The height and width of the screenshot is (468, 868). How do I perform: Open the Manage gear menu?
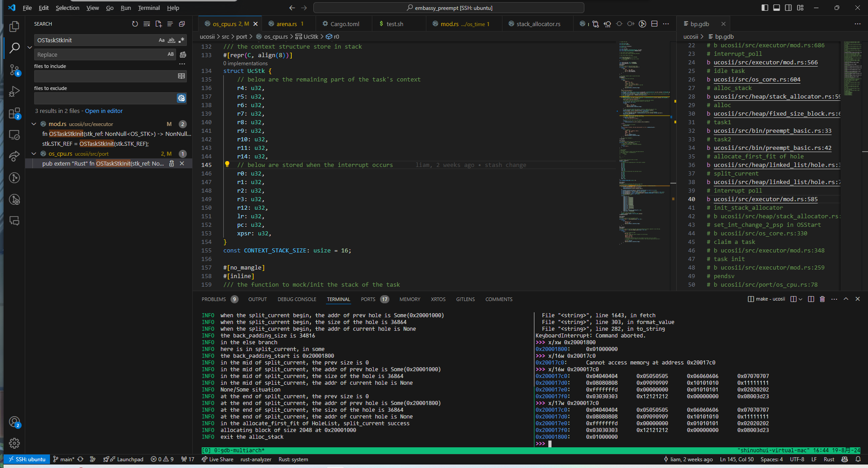click(x=14, y=443)
